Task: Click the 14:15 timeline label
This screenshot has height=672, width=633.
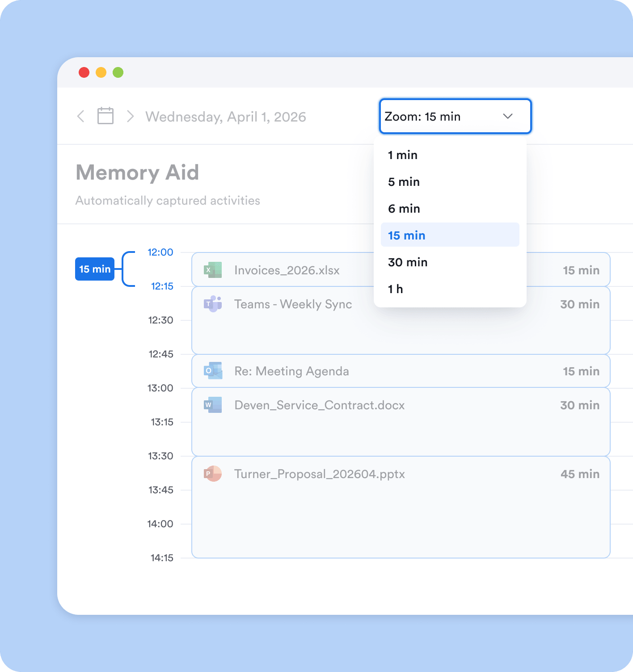Action: [x=162, y=558]
